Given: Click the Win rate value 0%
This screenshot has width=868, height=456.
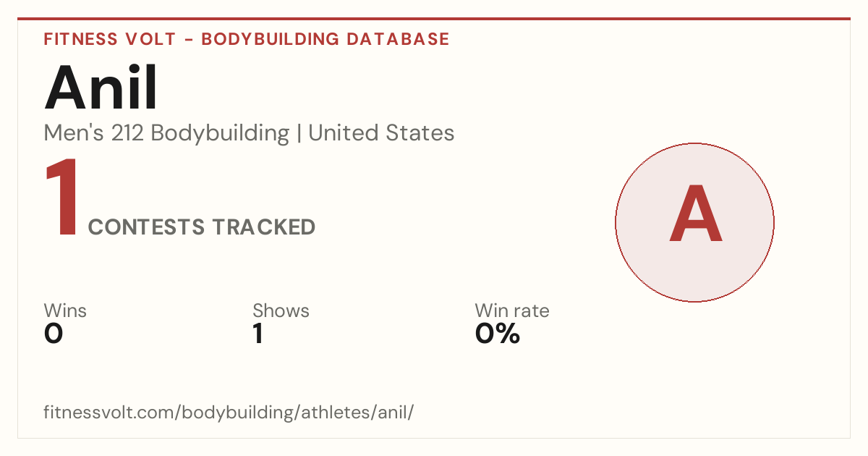Looking at the screenshot, I should pyautogui.click(x=498, y=334).
